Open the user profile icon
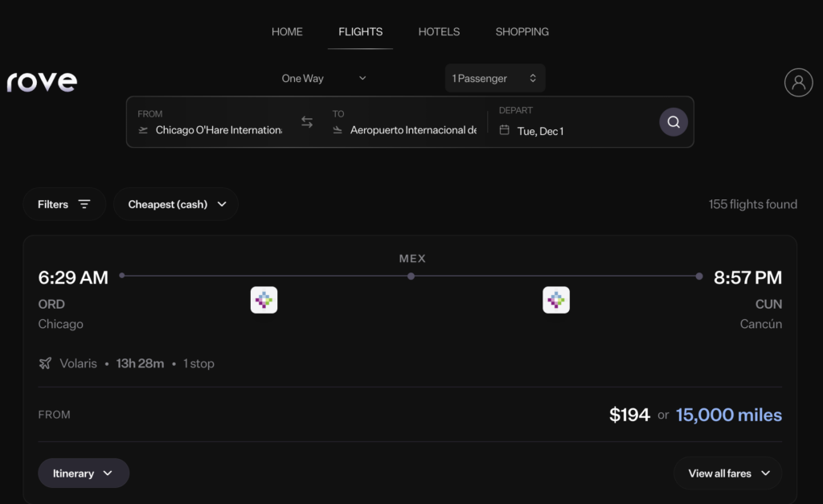 tap(798, 83)
